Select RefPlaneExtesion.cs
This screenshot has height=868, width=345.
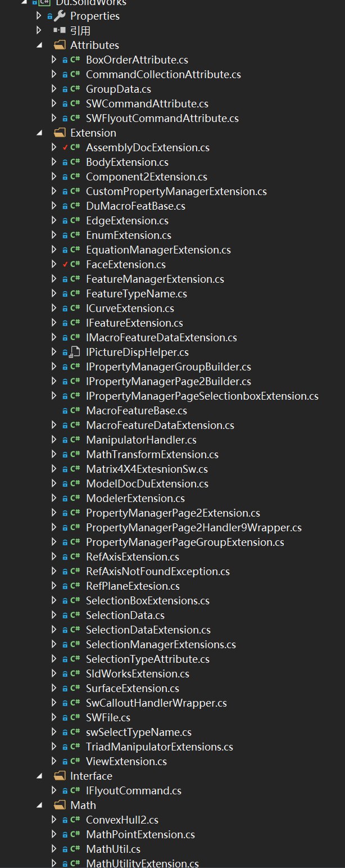(133, 586)
